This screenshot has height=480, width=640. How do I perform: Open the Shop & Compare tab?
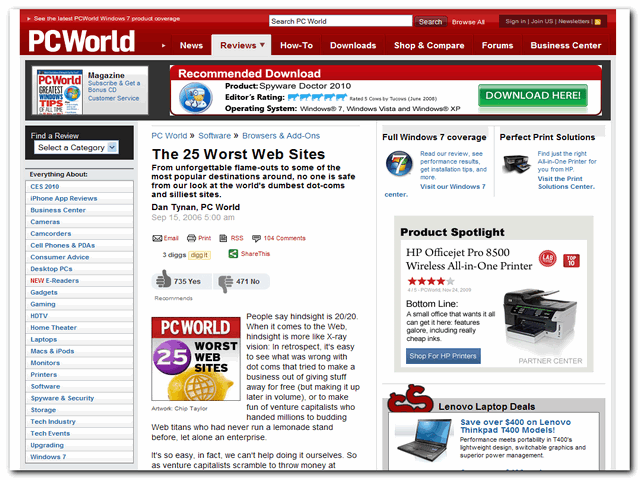pyautogui.click(x=429, y=45)
